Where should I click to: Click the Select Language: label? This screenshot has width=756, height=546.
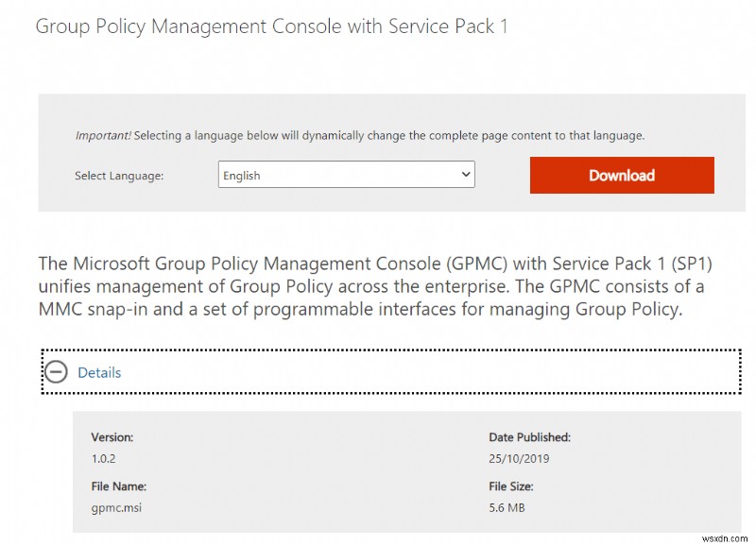point(120,175)
